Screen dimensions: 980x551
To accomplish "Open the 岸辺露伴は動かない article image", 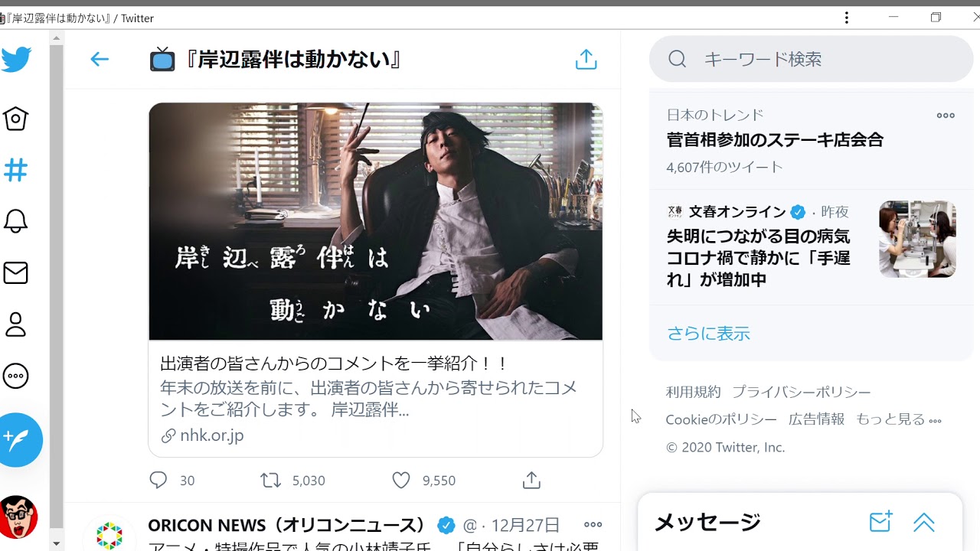I will click(x=375, y=221).
